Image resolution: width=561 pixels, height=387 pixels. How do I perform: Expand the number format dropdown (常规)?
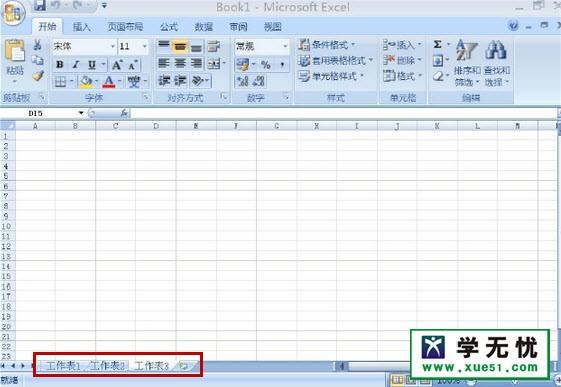tap(285, 46)
